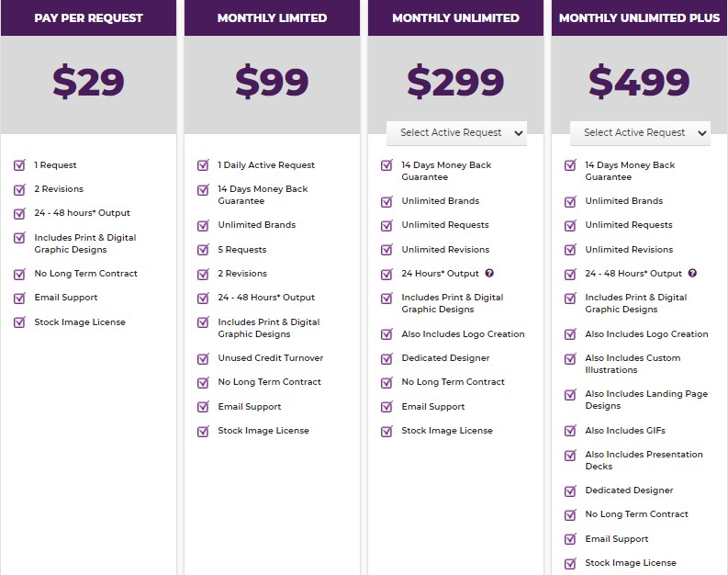728x575 pixels.
Task: Open Select Active Request dropdown under $299
Action: click(456, 133)
